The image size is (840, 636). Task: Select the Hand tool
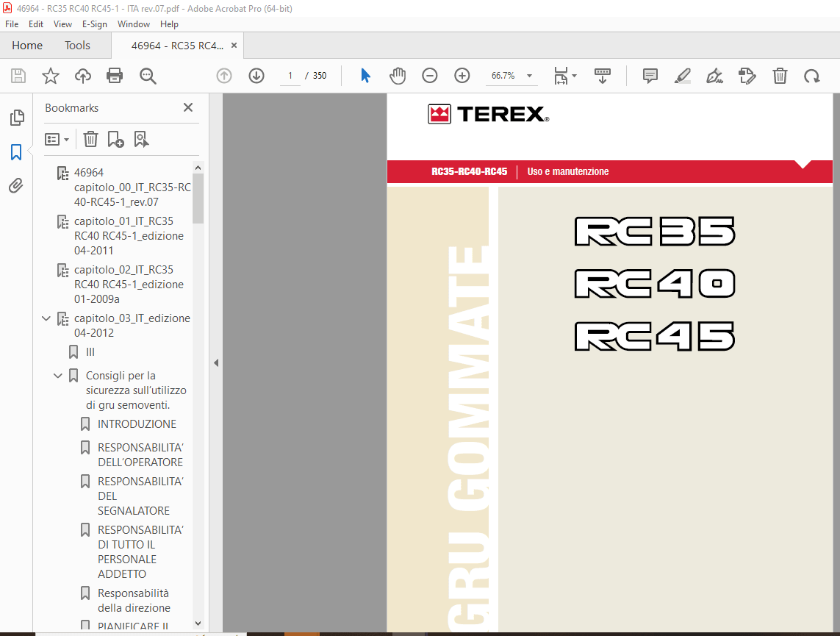(x=398, y=76)
